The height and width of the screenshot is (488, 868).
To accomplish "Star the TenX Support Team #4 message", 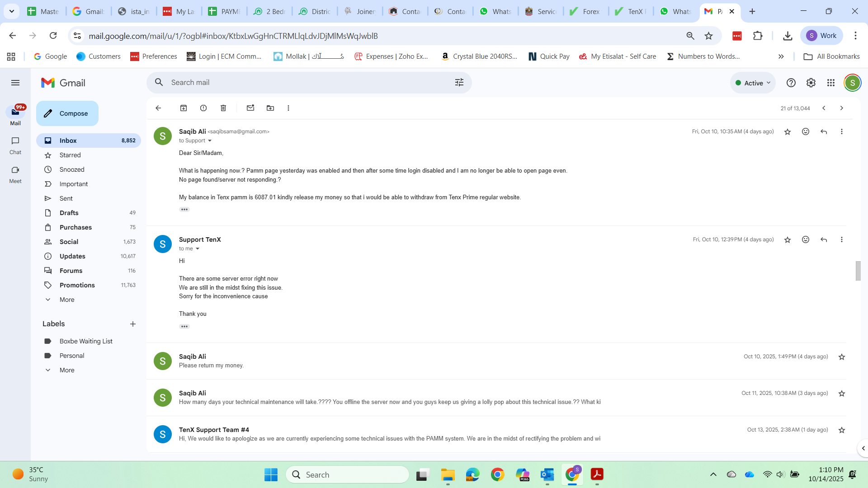I will [x=842, y=430].
